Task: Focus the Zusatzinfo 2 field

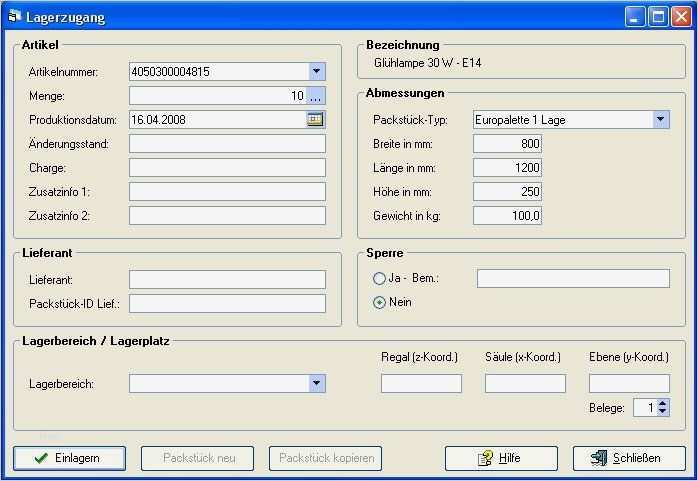Action: tap(227, 216)
